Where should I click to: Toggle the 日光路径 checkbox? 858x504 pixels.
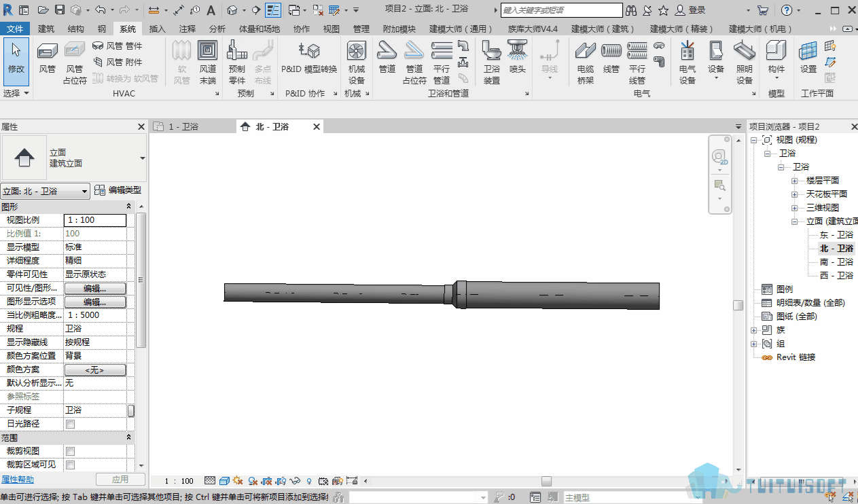pos(70,424)
